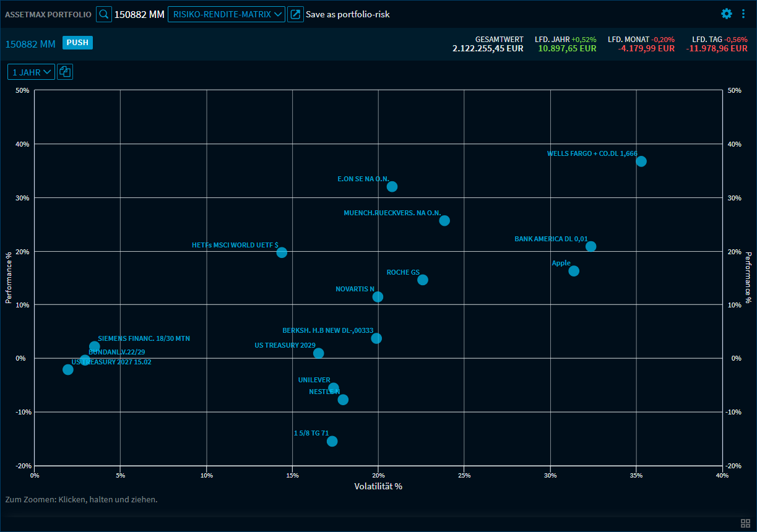Expand the RISIKO-RENDITE-MATRIX dropdown

pyautogui.click(x=226, y=14)
